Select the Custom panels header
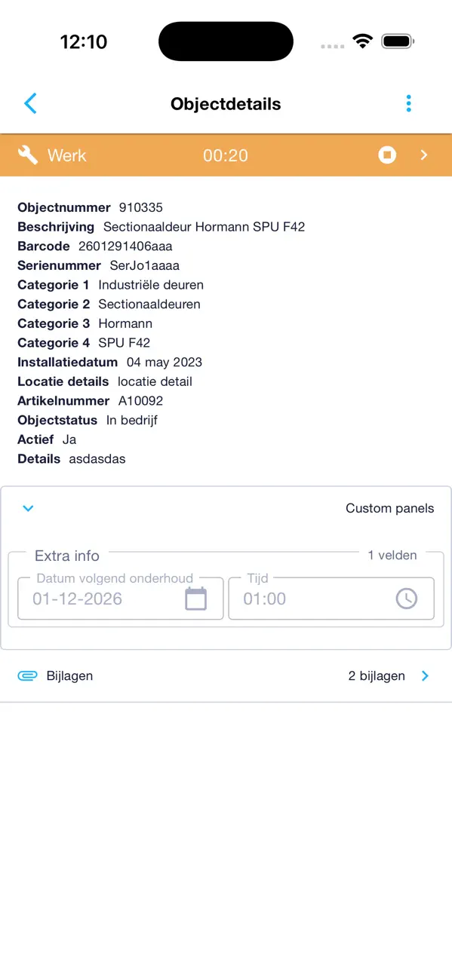 click(389, 508)
